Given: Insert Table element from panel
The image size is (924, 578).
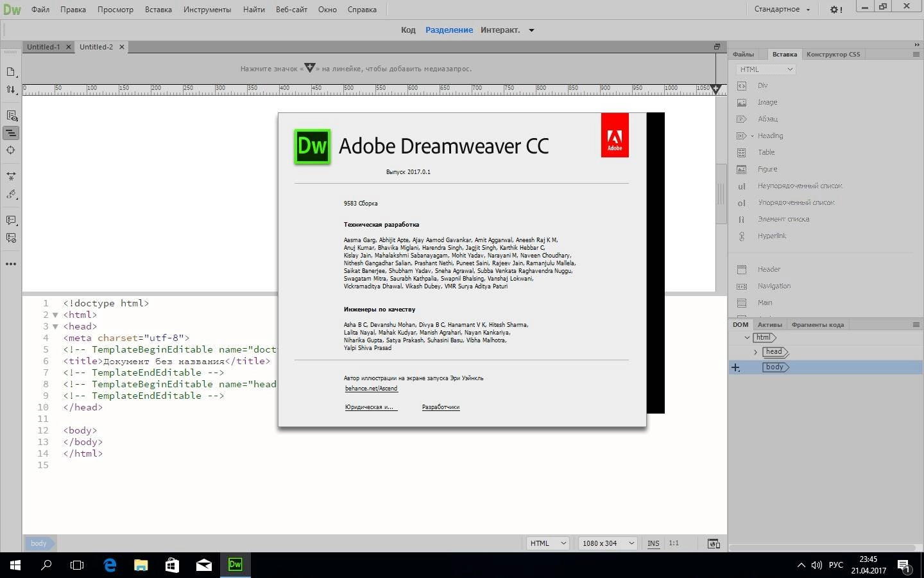Looking at the screenshot, I should pyautogui.click(x=766, y=152).
